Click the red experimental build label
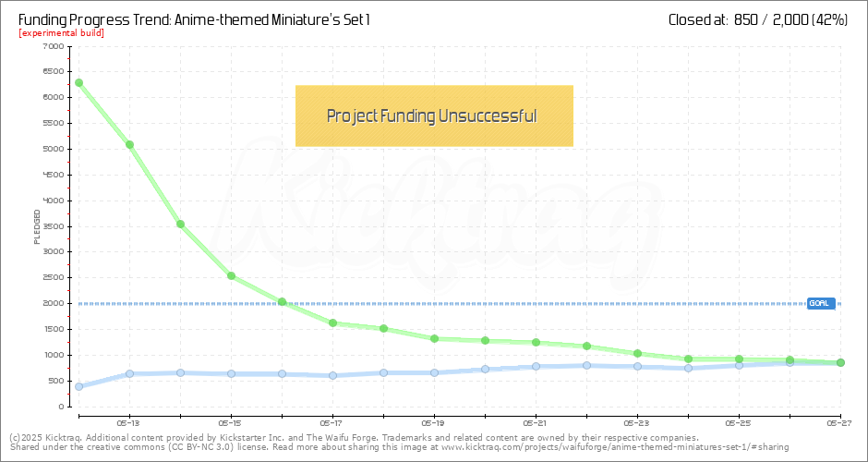The height and width of the screenshot is (462, 868). point(61,33)
